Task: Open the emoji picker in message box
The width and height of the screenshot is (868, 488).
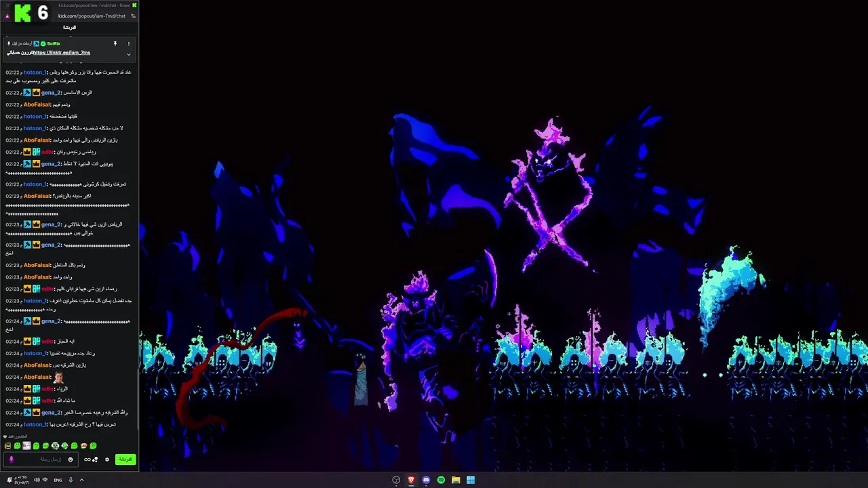Action: pyautogui.click(x=71, y=460)
